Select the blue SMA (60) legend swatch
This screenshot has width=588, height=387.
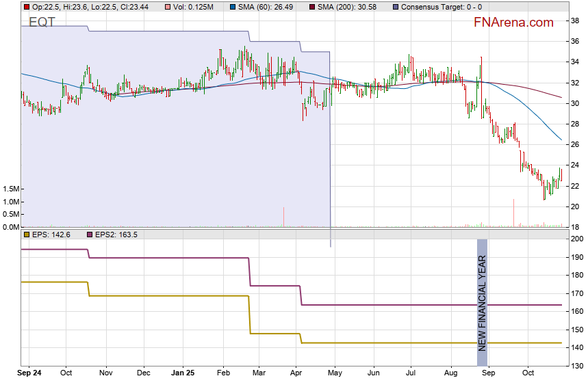tap(233, 6)
